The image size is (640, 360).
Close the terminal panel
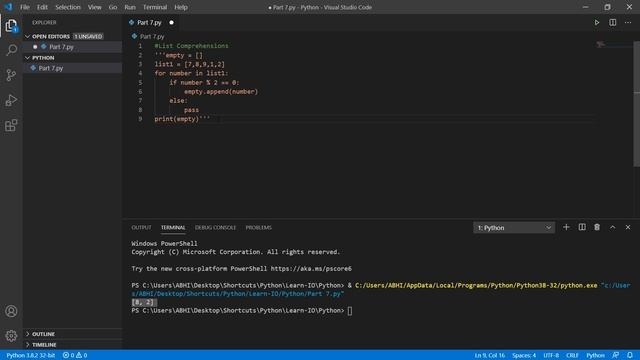[x=628, y=227]
